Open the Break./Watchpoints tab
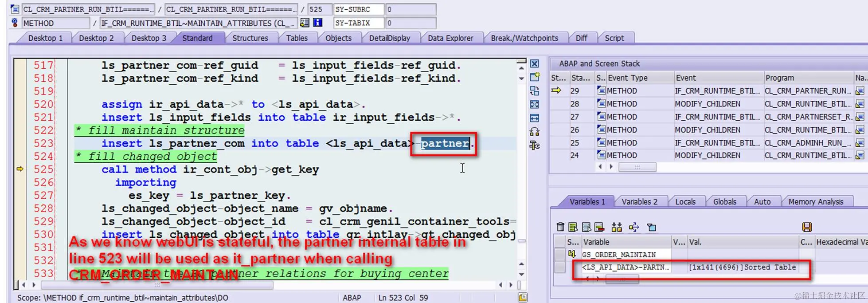 tap(524, 38)
